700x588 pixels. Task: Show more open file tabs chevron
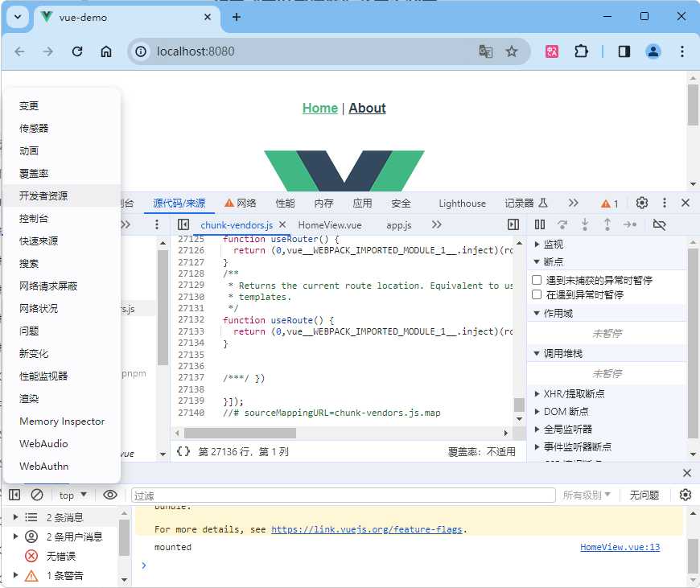pos(437,224)
